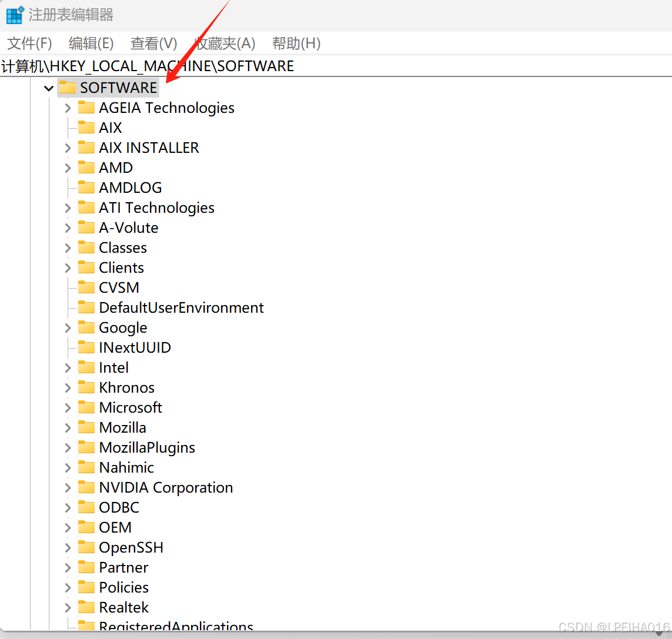Viewport: 672px width, 639px height.
Task: Open the 文件(F) menu
Action: pos(29,44)
